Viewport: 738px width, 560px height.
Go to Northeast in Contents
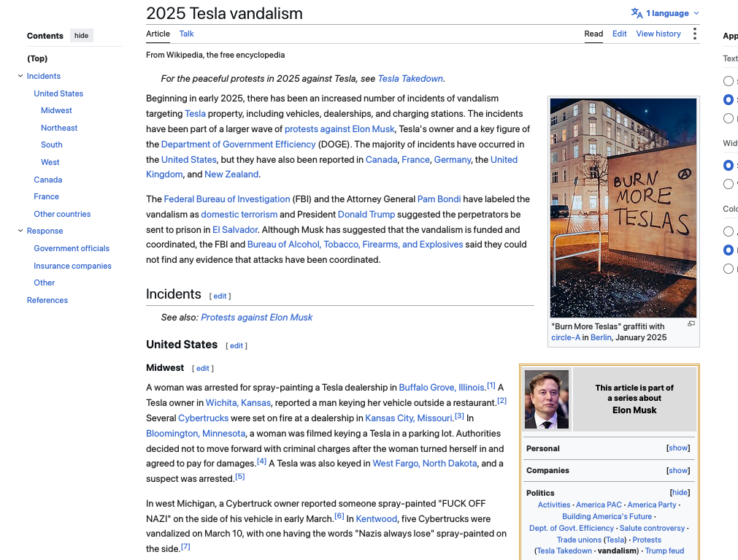pyautogui.click(x=59, y=128)
